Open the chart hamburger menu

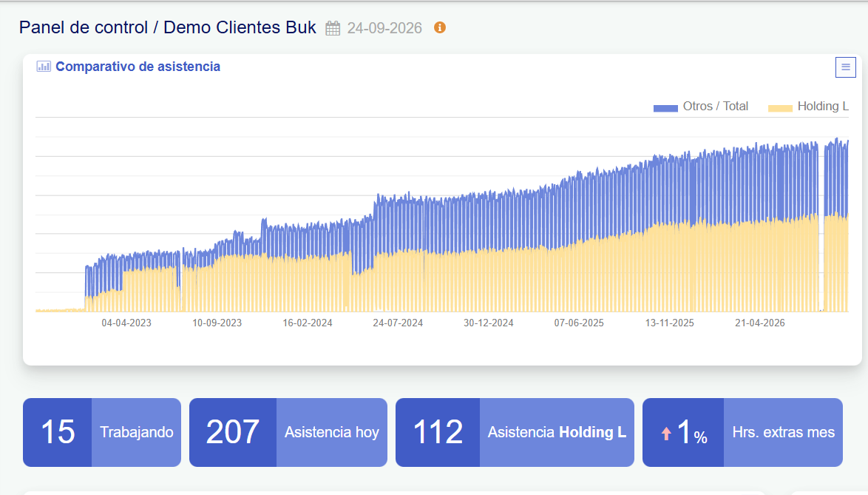(x=845, y=67)
